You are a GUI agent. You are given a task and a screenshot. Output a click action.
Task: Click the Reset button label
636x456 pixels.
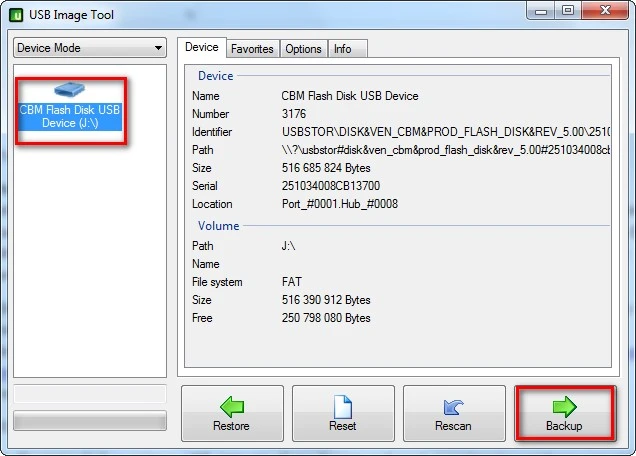click(x=343, y=426)
